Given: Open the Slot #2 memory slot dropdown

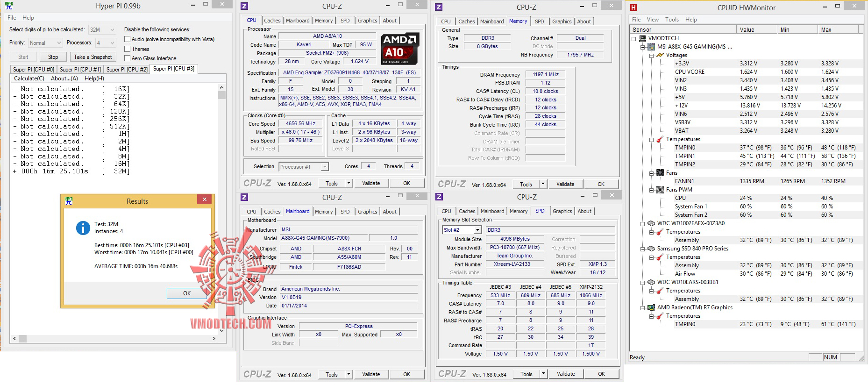Looking at the screenshot, I should 462,230.
